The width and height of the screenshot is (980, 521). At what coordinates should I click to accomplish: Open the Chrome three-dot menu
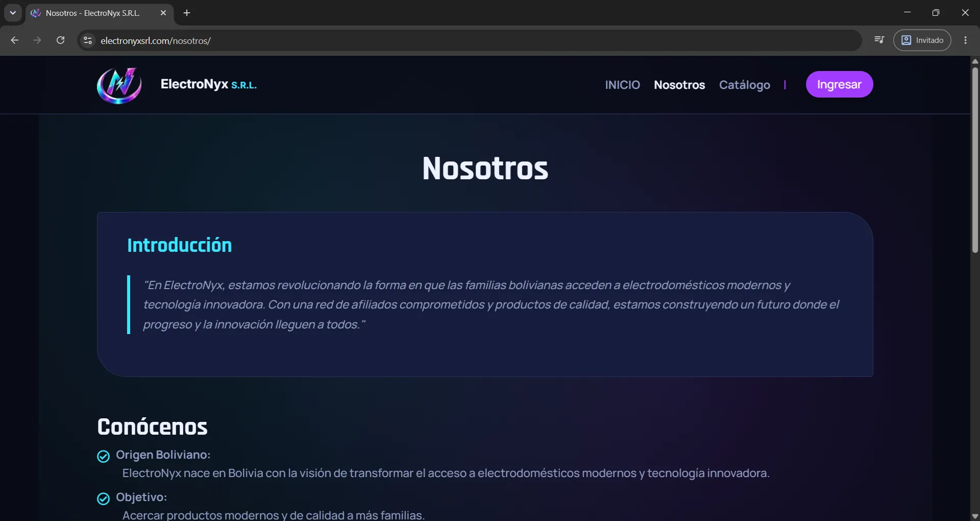965,40
